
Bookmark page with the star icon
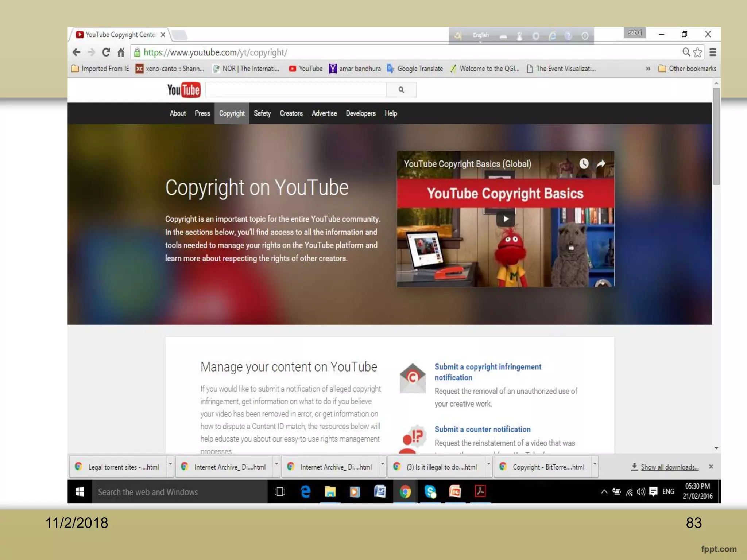(697, 52)
